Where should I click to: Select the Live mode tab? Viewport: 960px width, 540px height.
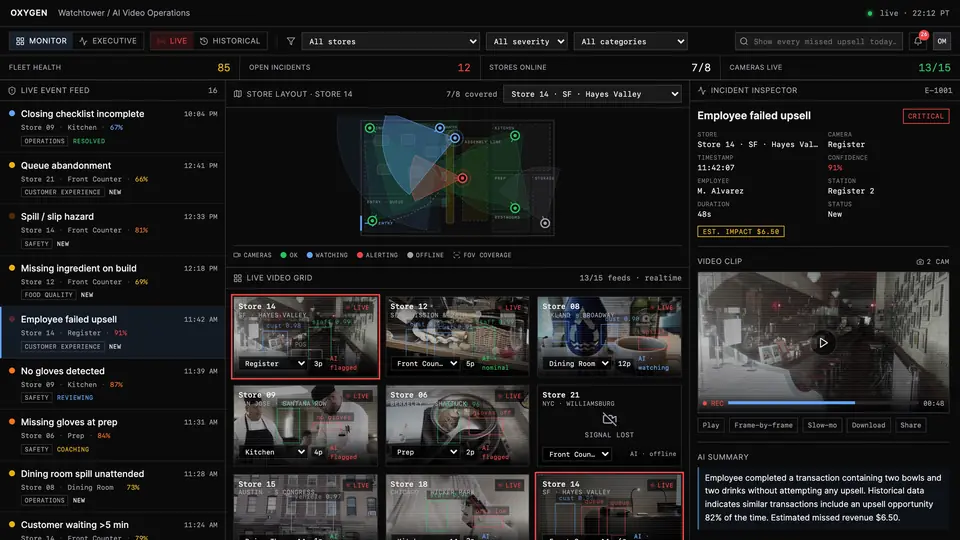click(x=172, y=41)
